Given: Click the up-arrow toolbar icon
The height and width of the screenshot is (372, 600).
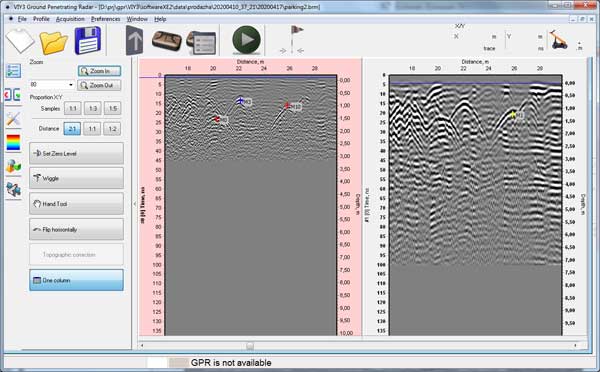Looking at the screenshot, I should coord(134,41).
